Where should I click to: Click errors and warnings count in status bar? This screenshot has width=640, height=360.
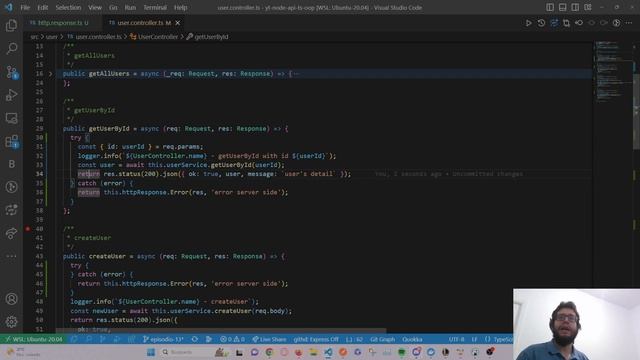(232, 339)
